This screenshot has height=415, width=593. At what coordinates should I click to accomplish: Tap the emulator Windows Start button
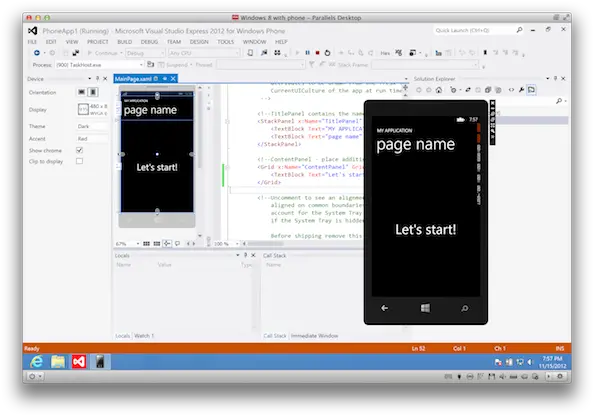425,308
